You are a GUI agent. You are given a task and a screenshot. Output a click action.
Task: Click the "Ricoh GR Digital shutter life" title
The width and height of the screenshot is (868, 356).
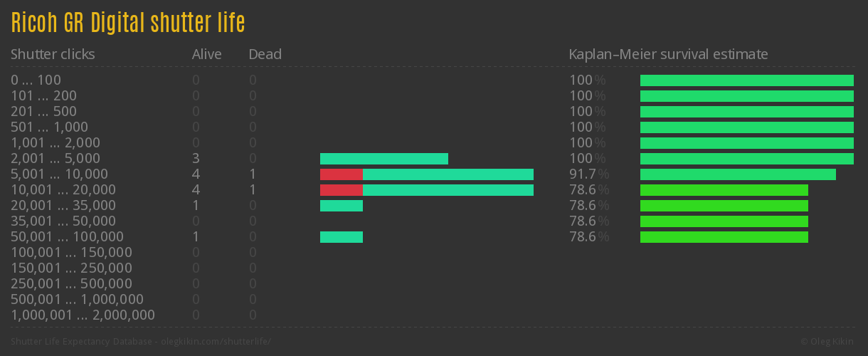click(128, 23)
